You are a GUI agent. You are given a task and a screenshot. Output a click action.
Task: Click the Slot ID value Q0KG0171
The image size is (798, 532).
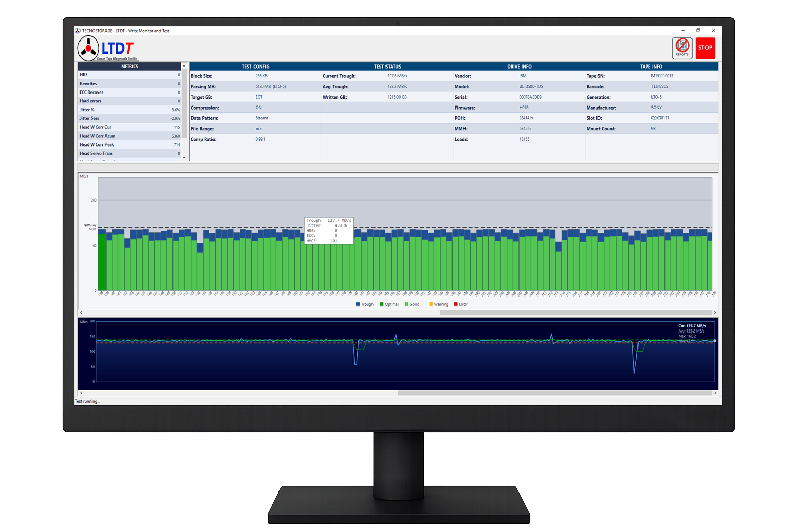tap(660, 118)
